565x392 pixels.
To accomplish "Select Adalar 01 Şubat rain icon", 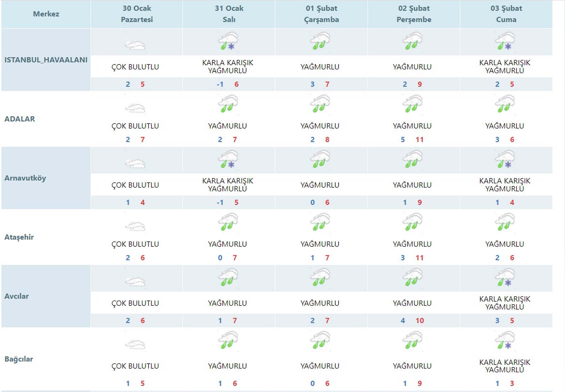I will [x=320, y=104].
